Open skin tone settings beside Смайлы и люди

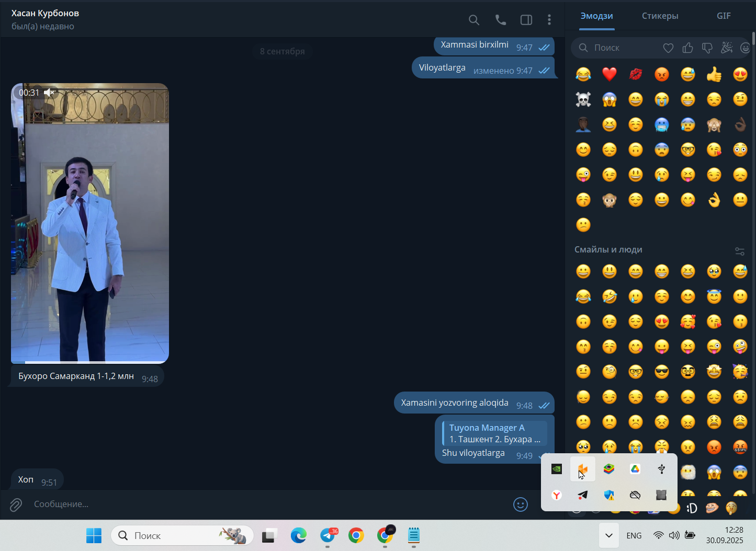point(740,251)
